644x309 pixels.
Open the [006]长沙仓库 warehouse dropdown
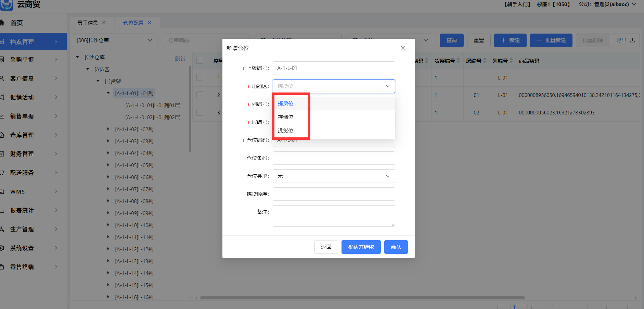(114, 40)
